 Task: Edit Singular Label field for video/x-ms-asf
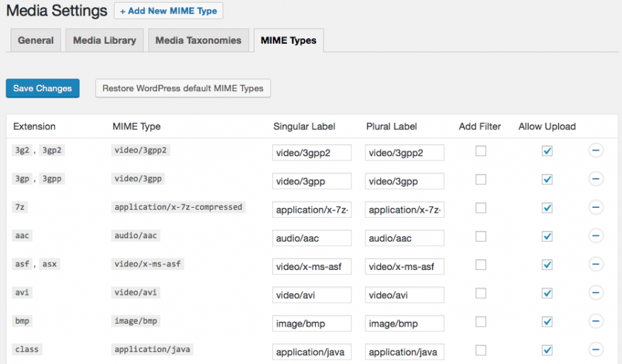point(312,266)
